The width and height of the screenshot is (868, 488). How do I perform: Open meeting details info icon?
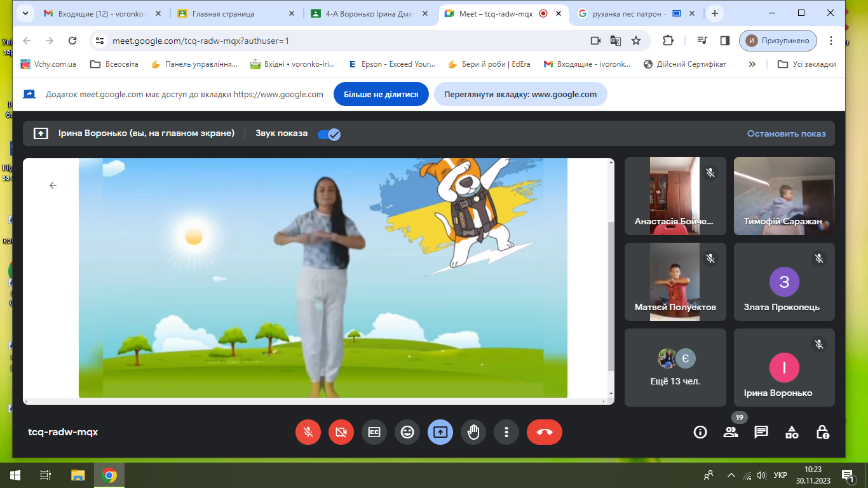[x=700, y=432]
